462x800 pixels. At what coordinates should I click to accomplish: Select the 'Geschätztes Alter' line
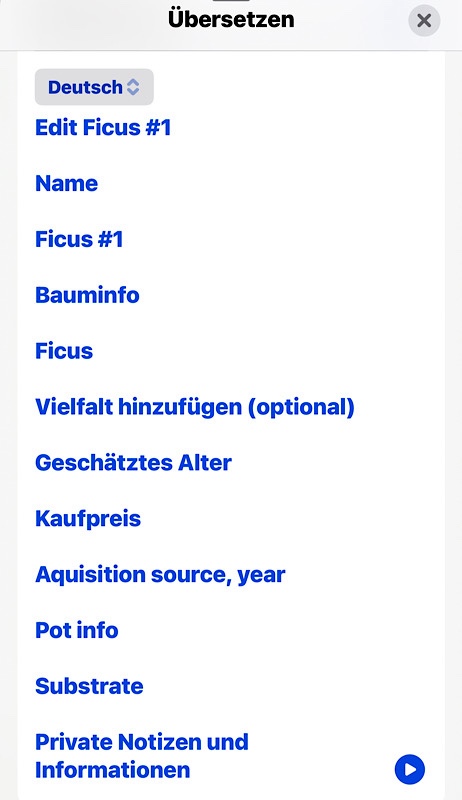(134, 462)
